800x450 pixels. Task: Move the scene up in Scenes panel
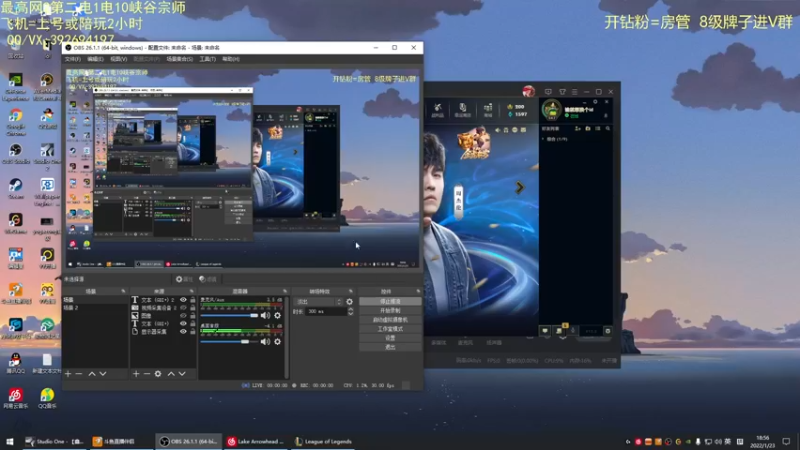[92, 374]
